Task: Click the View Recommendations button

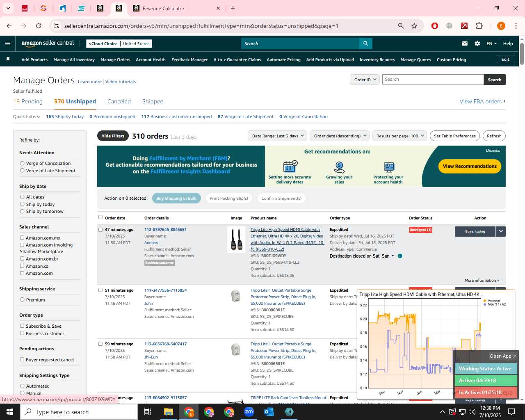Action: click(x=470, y=166)
